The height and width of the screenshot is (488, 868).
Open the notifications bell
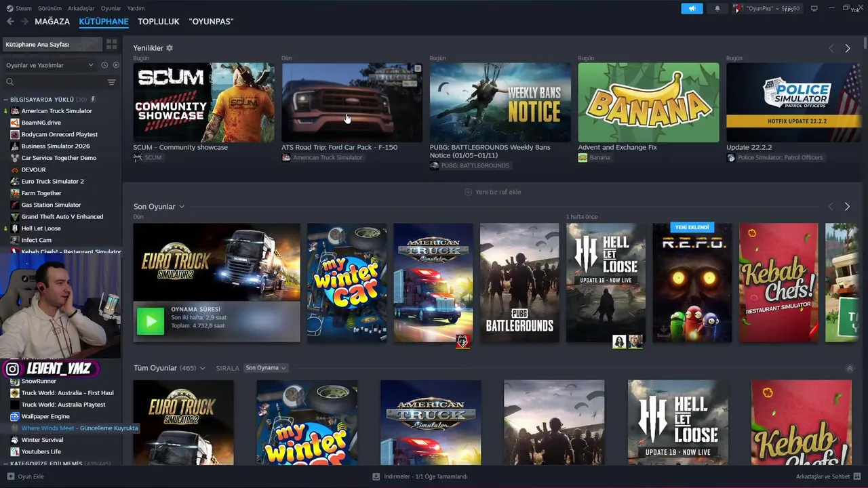717,9
